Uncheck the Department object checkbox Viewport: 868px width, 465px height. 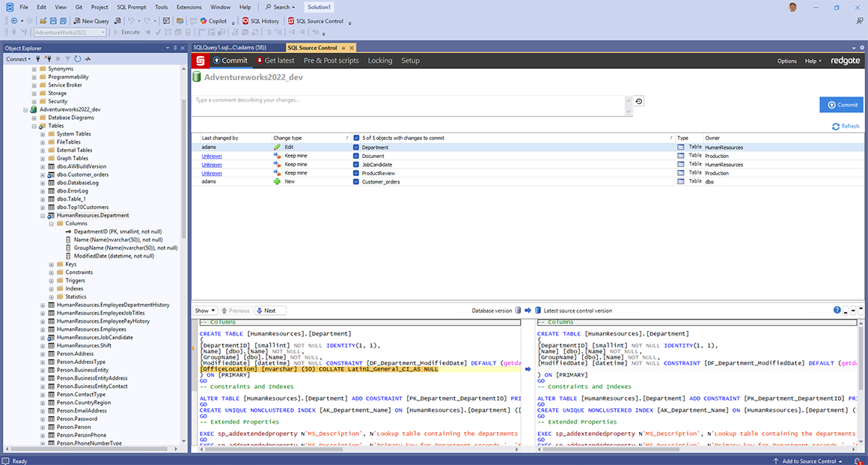tap(356, 148)
